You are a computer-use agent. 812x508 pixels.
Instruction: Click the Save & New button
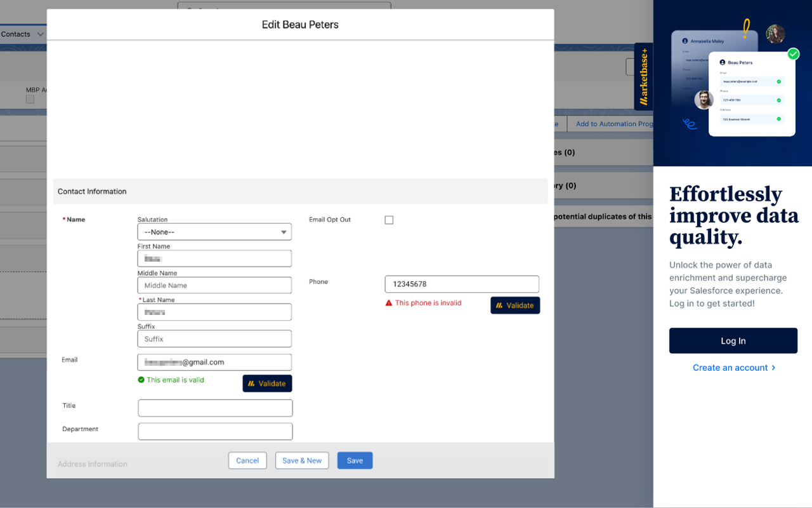[x=302, y=460]
